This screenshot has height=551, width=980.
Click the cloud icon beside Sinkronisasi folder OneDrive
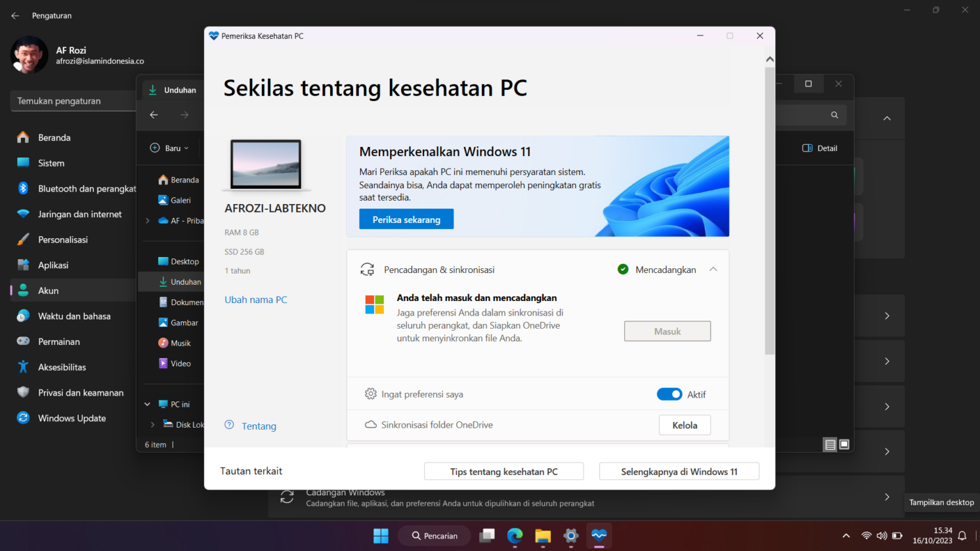[x=371, y=424]
